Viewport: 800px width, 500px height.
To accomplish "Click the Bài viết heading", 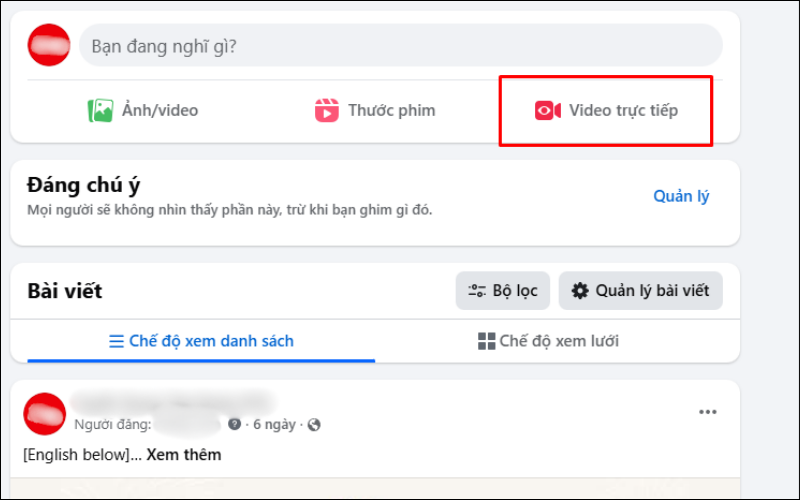I will coord(65,291).
